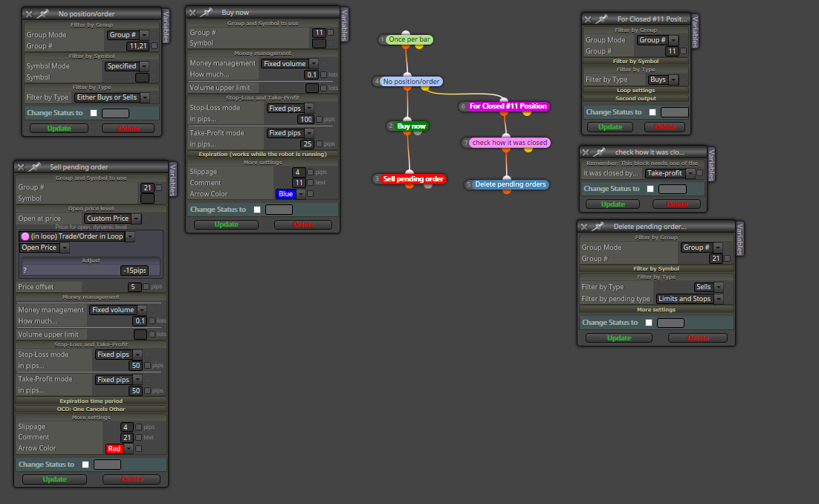Click gray output dot of Buy now node

[x=418, y=132]
